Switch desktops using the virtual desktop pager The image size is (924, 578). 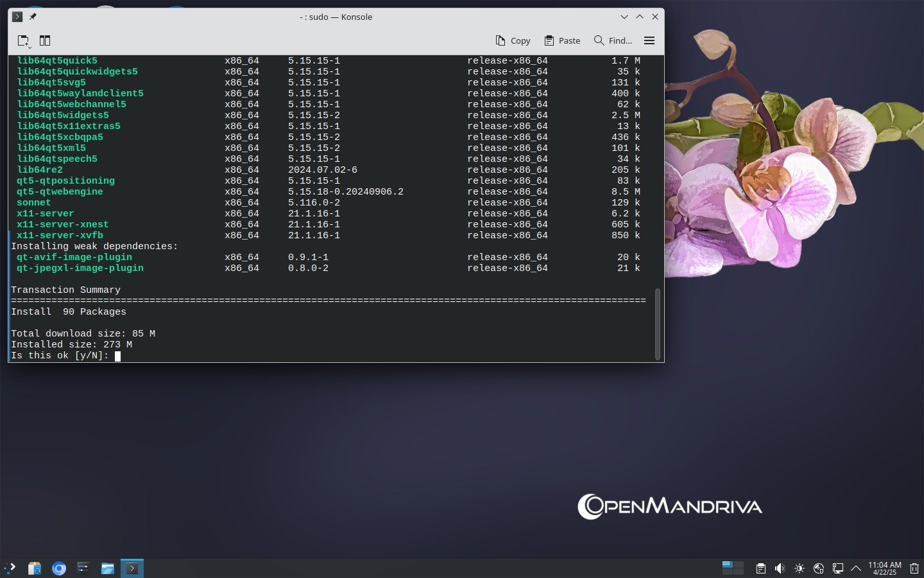pyautogui.click(x=733, y=568)
